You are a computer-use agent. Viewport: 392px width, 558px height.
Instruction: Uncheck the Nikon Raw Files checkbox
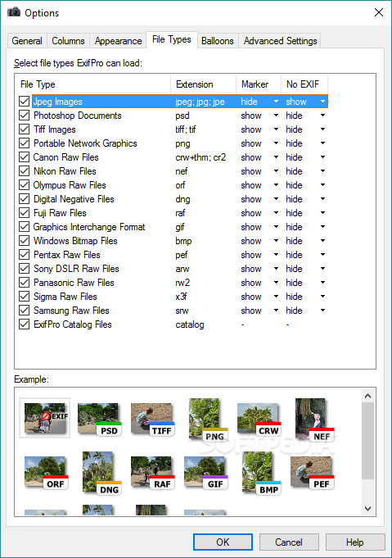[x=25, y=171]
